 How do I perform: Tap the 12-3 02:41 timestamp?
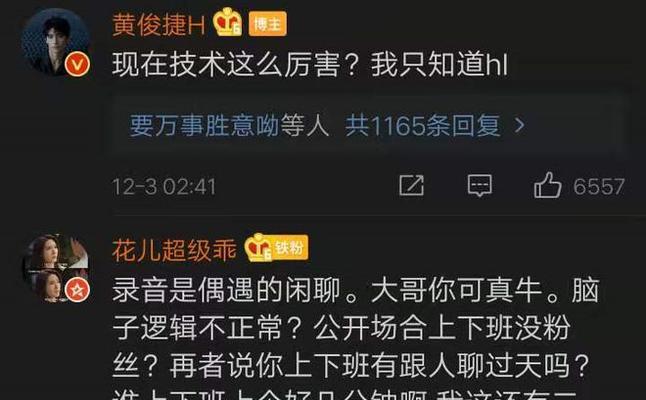click(164, 187)
